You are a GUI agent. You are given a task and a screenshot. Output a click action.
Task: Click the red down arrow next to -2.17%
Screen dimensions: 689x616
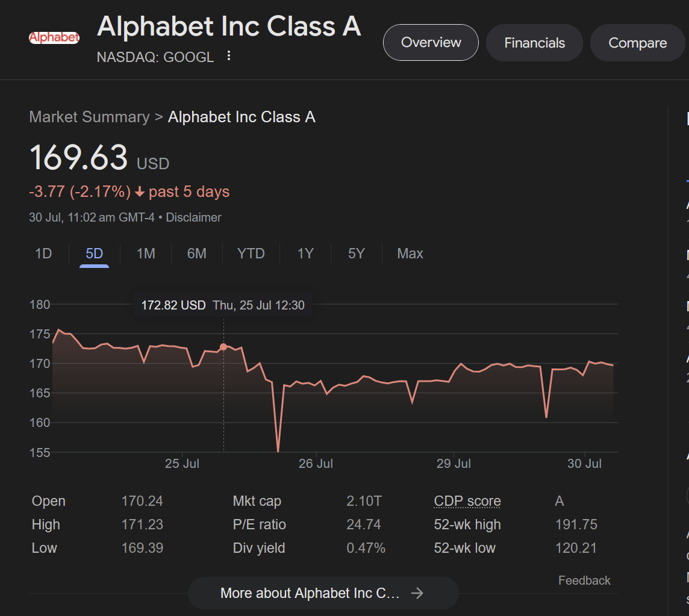tap(140, 192)
